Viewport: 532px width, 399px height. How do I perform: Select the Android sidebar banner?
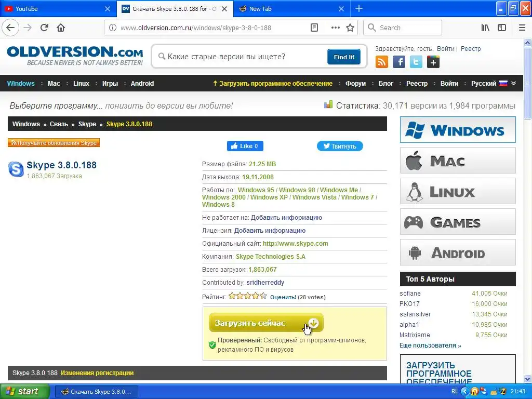coord(458,252)
